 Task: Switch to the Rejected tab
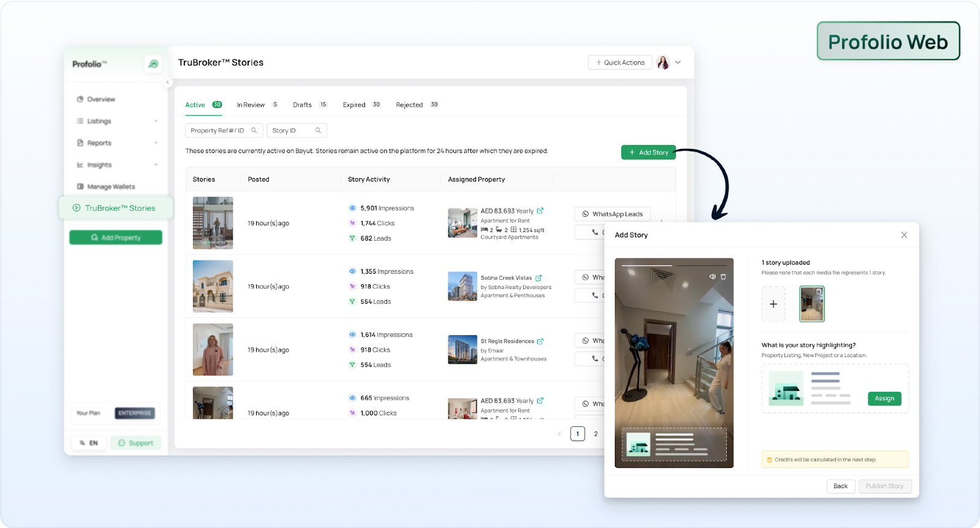(417, 105)
